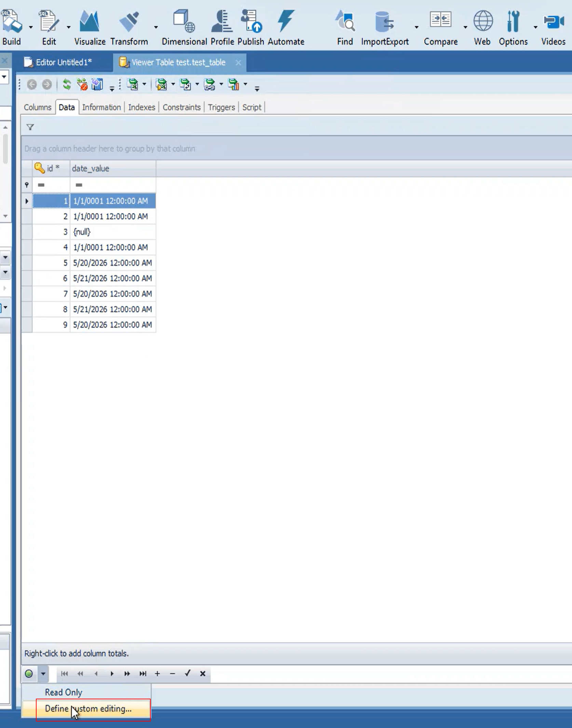Click the export to Excel icon
Screen dimensions: 572x728
click(x=133, y=84)
